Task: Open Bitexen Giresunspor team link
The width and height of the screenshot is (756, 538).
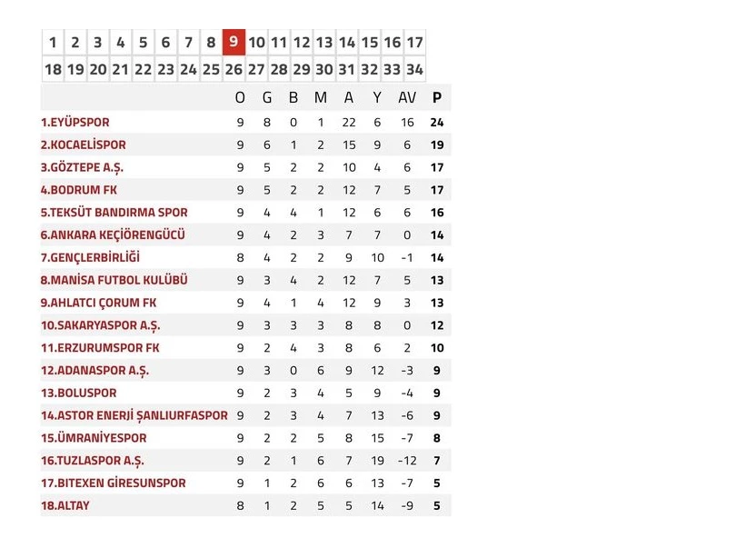Action: (114, 483)
